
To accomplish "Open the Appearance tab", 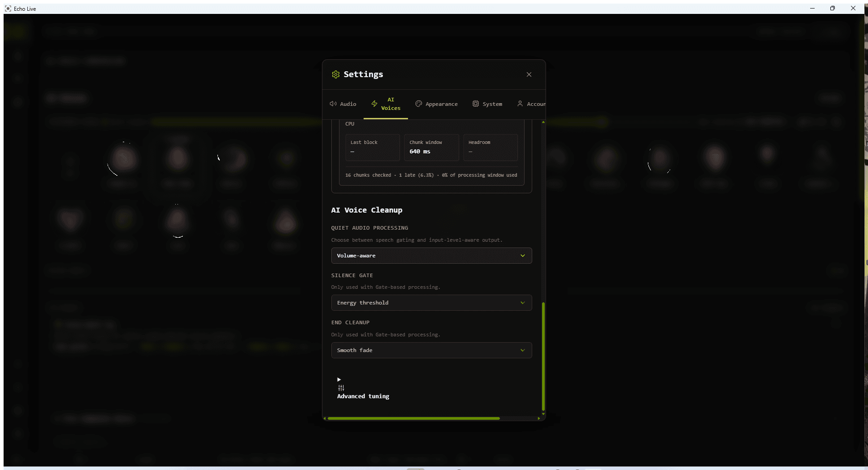I will [437, 104].
